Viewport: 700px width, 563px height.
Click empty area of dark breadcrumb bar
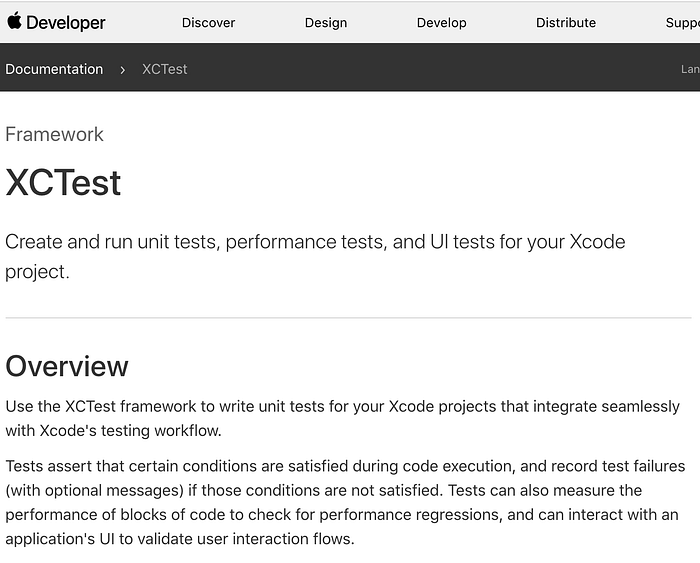[x=420, y=69]
